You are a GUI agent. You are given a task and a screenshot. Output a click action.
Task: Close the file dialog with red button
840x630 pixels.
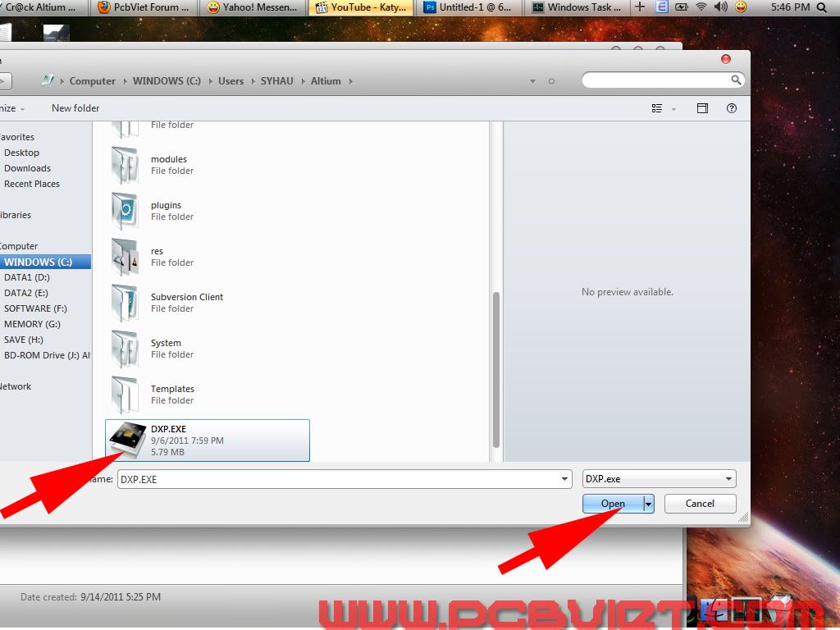click(x=726, y=59)
